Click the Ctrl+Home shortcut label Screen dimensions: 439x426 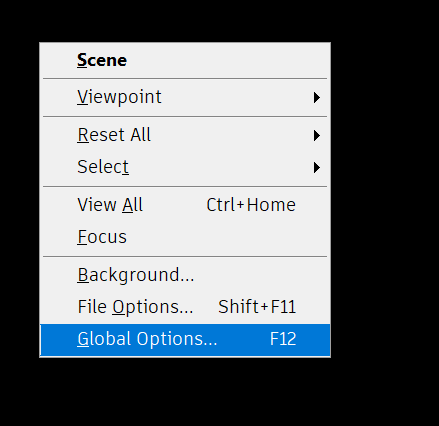(251, 205)
